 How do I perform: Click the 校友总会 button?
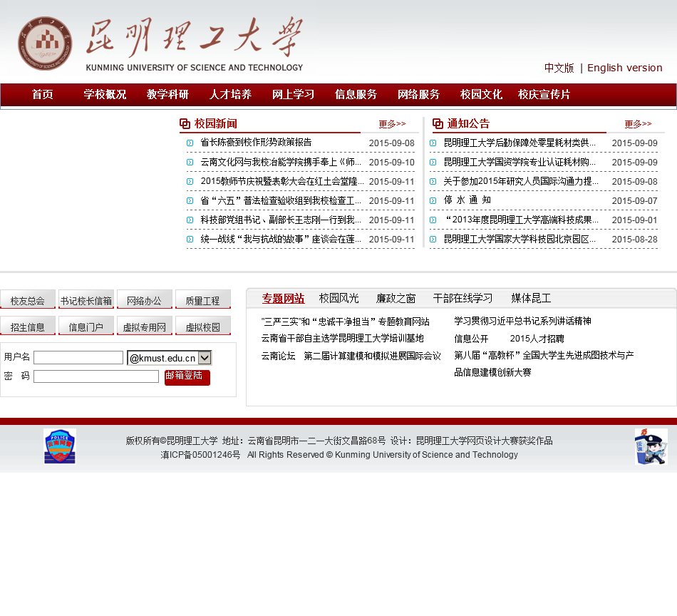pos(28,299)
